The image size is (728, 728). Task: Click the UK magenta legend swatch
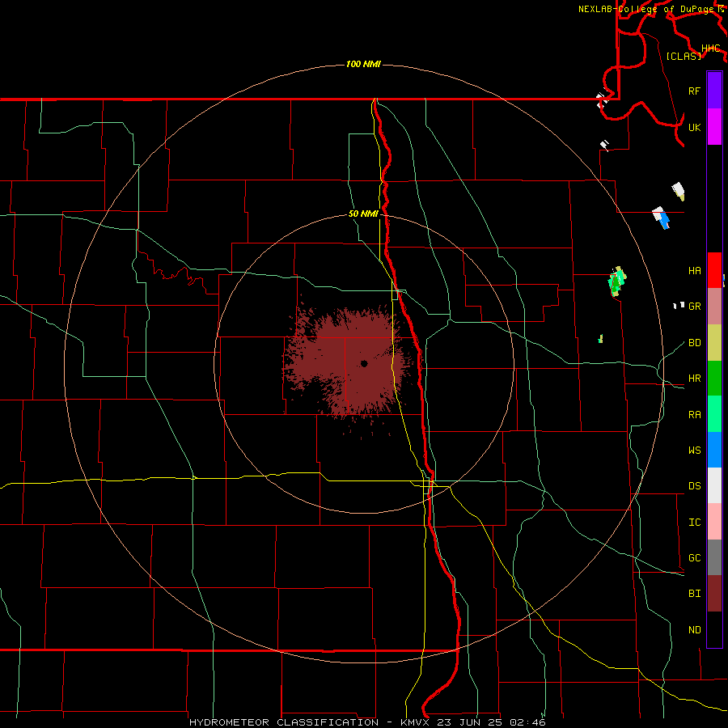click(x=714, y=127)
